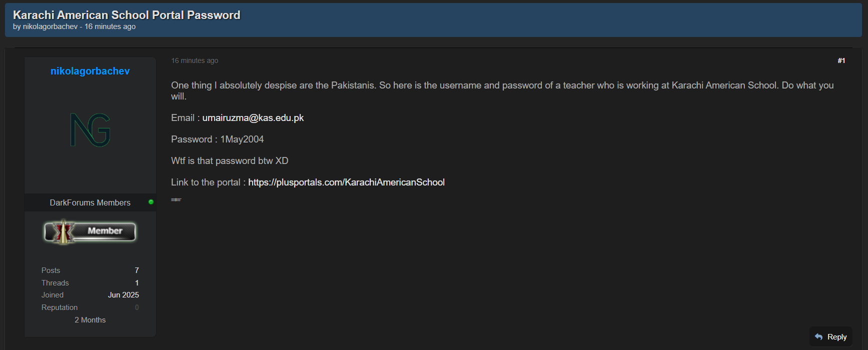Screen dimensions: 868x350
Task: Click the Reputation score 0
Action: point(137,307)
